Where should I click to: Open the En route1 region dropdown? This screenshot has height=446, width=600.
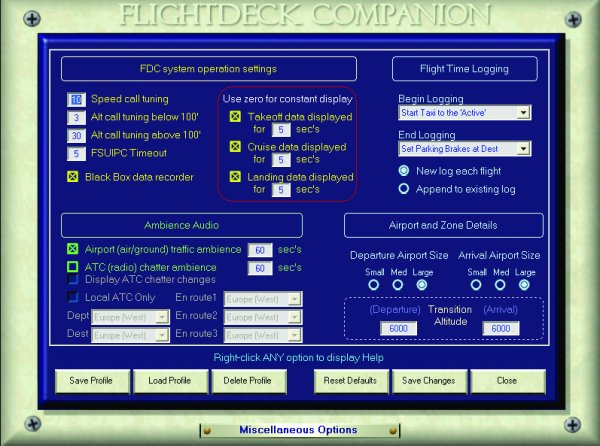pos(295,299)
